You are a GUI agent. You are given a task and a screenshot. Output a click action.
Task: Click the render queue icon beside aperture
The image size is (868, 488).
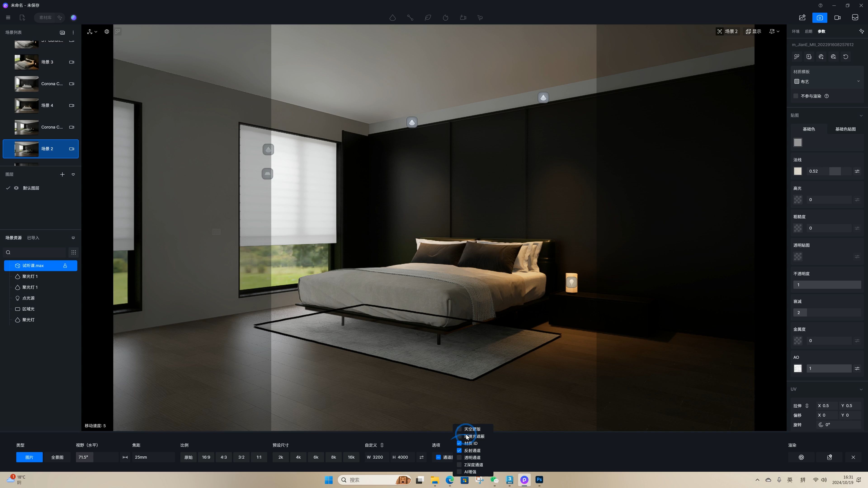(x=830, y=457)
